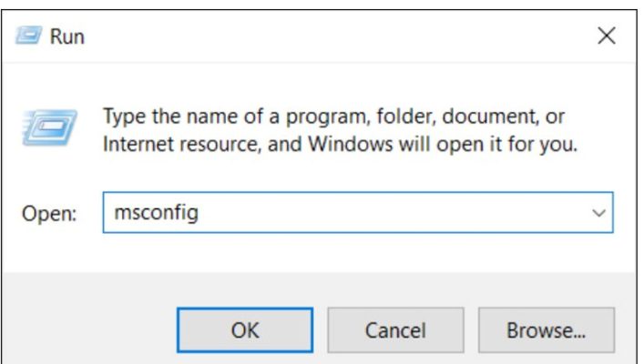The width and height of the screenshot is (644, 364).
Task: Click the Open: label
Action: coord(49,214)
